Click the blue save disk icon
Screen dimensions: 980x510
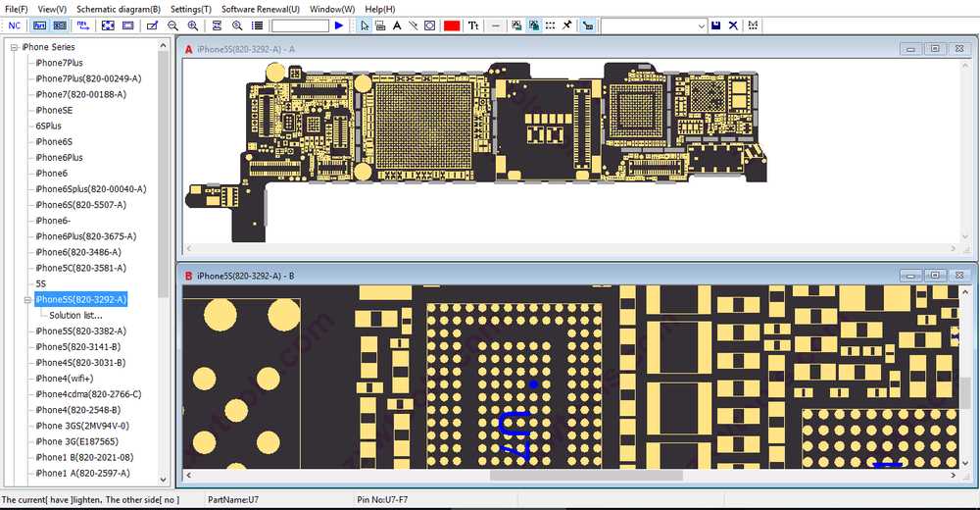point(716,25)
